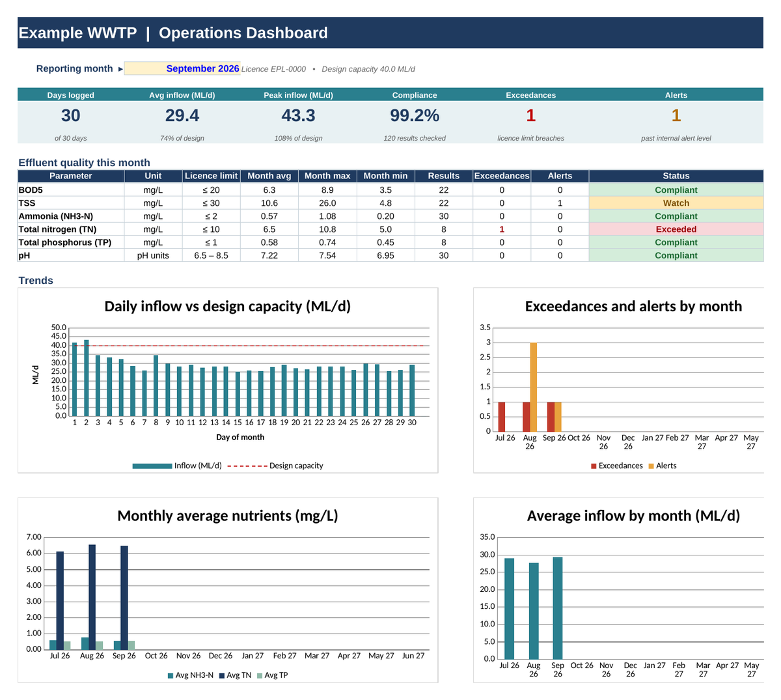Viewport: 781px width, 700px height.
Task: Click the red Exceedances count 1
Action: (x=531, y=115)
